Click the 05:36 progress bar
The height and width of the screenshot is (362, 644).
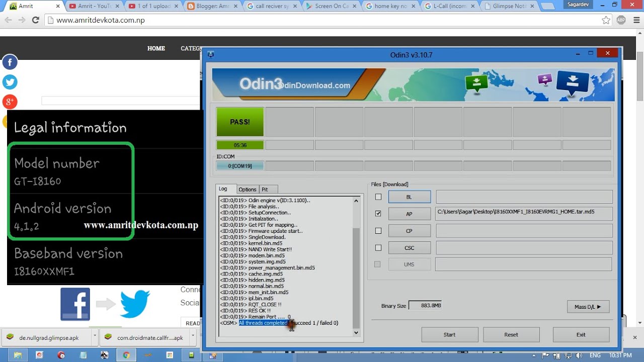click(240, 145)
